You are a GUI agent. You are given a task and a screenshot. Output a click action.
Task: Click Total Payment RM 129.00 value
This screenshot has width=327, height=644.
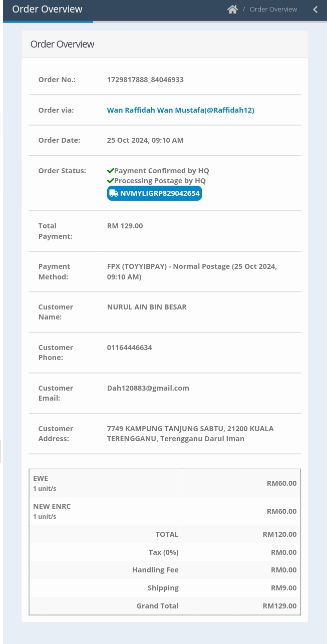125,226
